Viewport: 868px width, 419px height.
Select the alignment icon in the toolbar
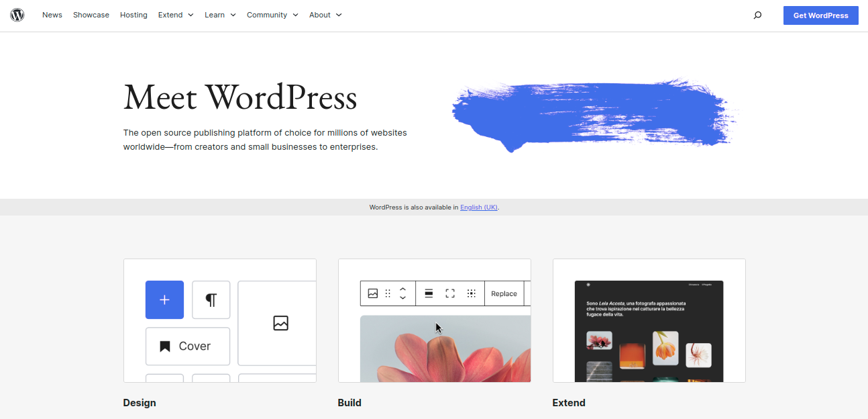pos(428,293)
